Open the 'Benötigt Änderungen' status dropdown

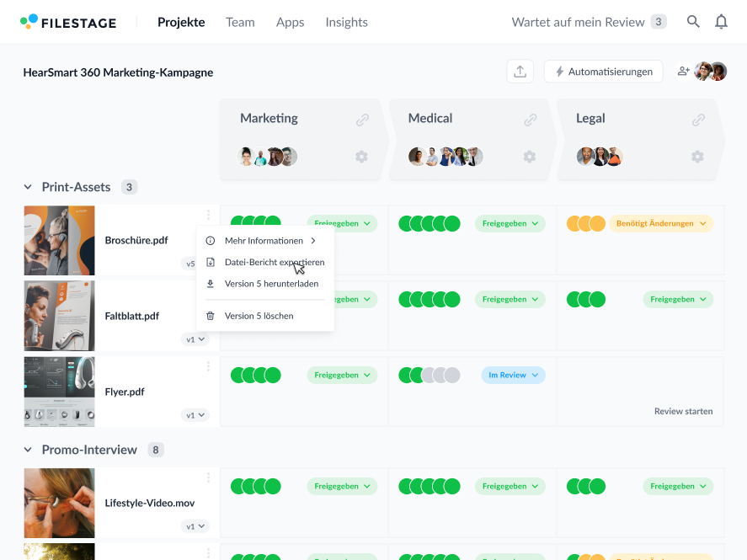[x=660, y=224]
